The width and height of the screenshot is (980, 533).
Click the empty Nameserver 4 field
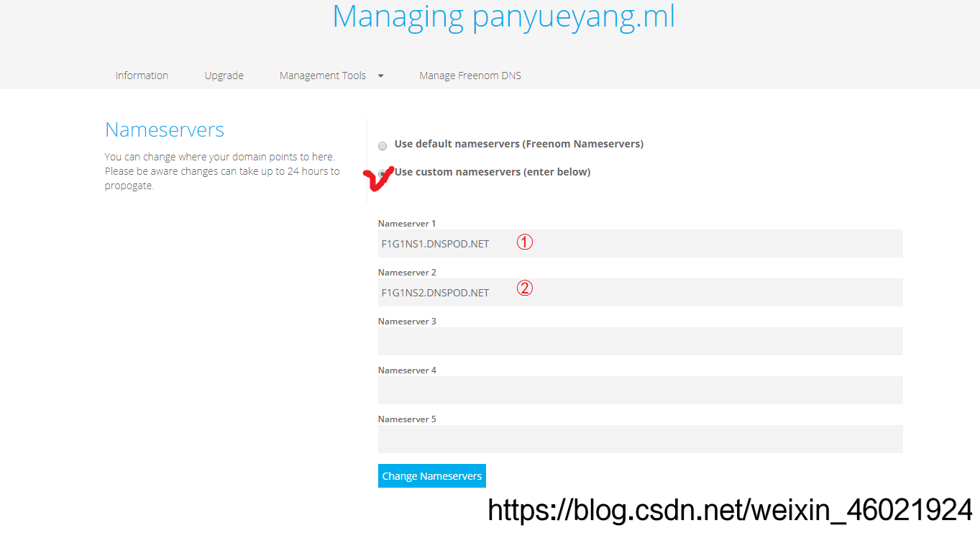pos(640,391)
